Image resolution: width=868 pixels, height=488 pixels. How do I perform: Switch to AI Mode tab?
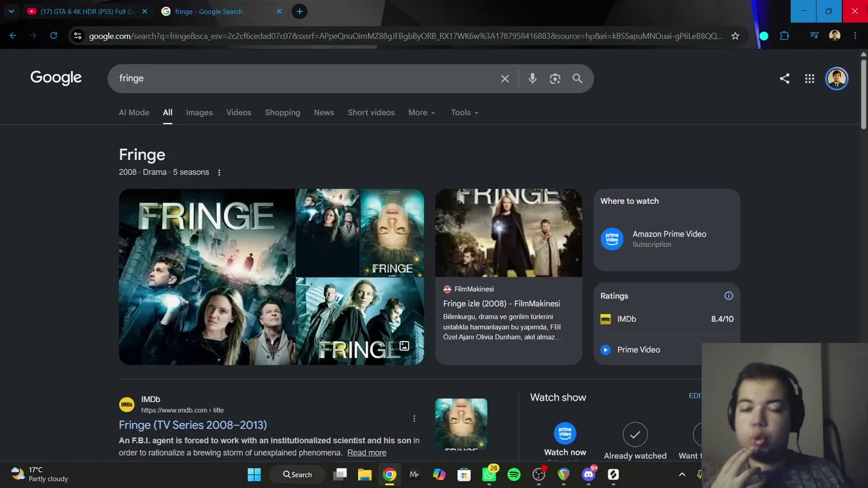click(134, 113)
